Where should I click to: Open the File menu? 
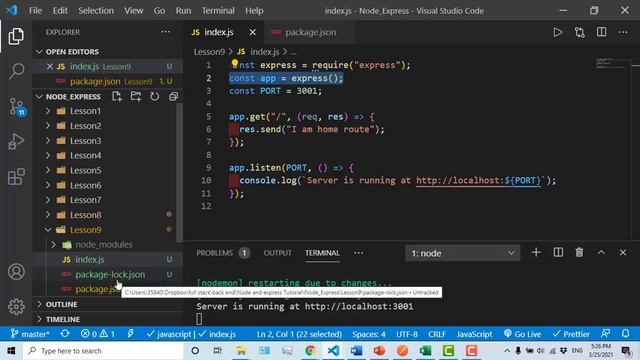pyautogui.click(x=36, y=11)
